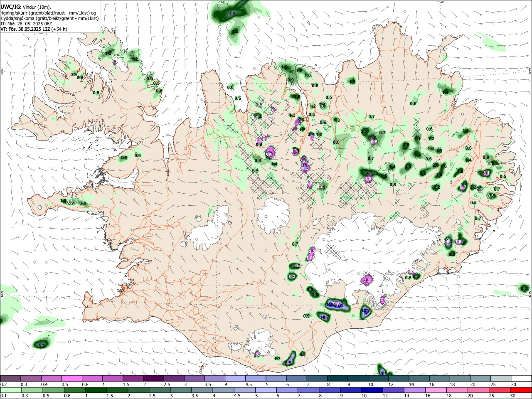Select the 'rigning/skúrir' legend description line
Screen dimensions: 532x399
tap(49, 12)
